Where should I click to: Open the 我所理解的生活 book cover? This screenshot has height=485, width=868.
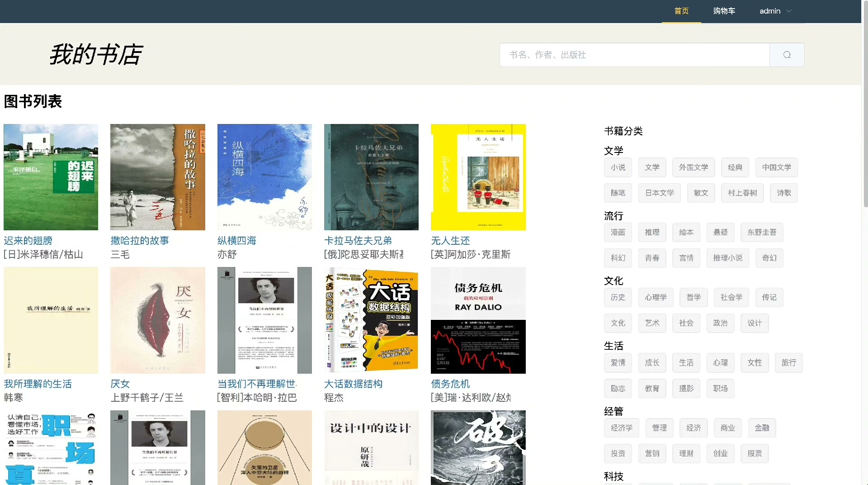click(51, 320)
